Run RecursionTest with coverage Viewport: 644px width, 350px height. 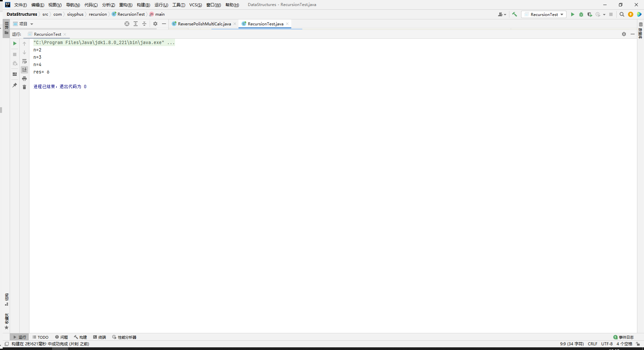point(590,14)
